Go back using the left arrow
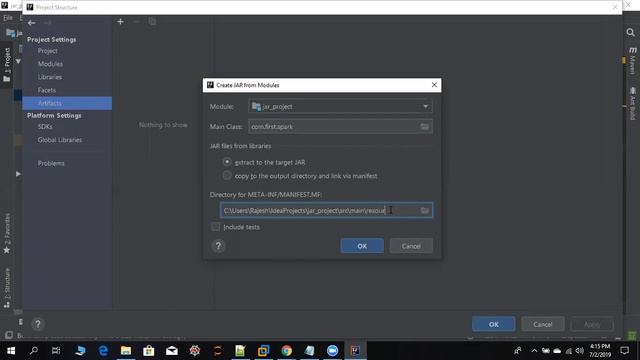Image resolution: width=640 pixels, height=360 pixels. click(31, 23)
